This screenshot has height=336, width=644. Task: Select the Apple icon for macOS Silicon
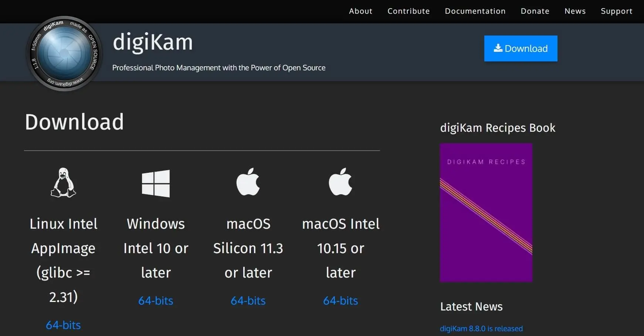(248, 182)
